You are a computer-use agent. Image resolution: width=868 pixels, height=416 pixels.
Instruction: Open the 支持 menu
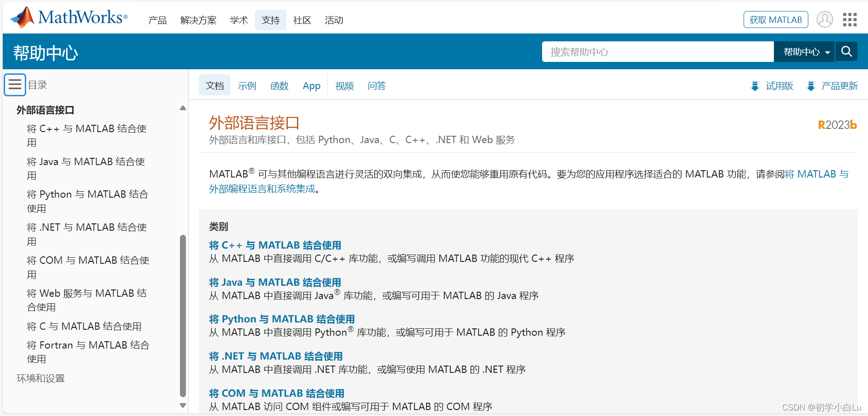pos(270,20)
